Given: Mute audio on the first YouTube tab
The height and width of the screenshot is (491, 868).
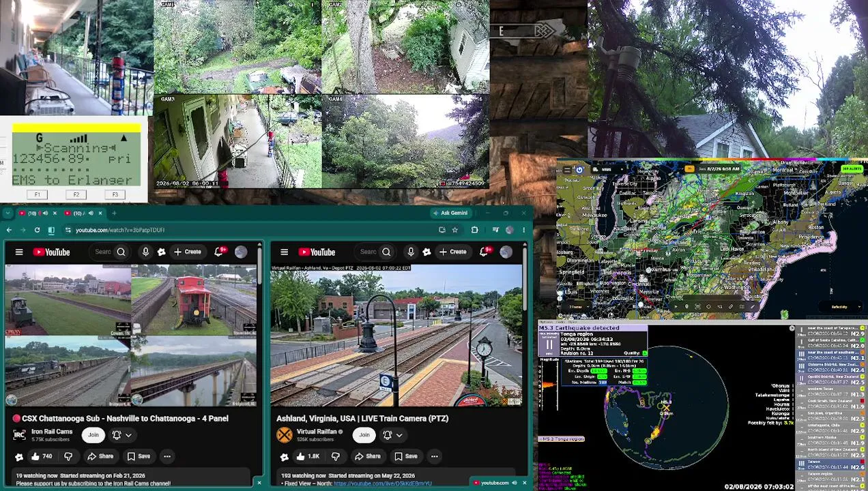Looking at the screenshot, I should point(44,213).
